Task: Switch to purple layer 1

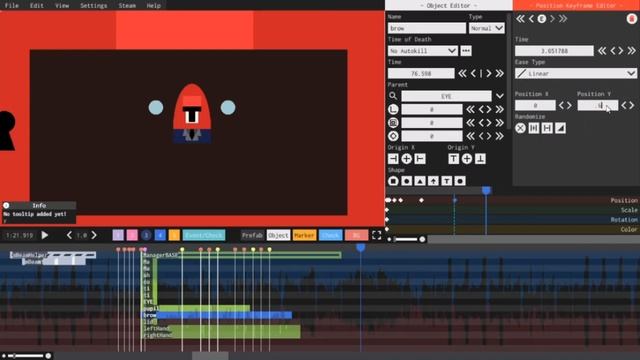Action: tap(118, 235)
